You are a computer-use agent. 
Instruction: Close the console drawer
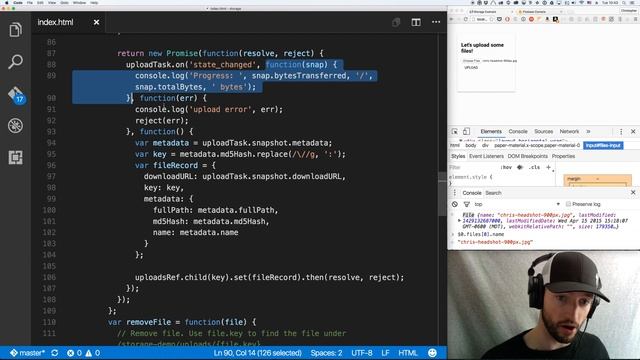click(633, 192)
